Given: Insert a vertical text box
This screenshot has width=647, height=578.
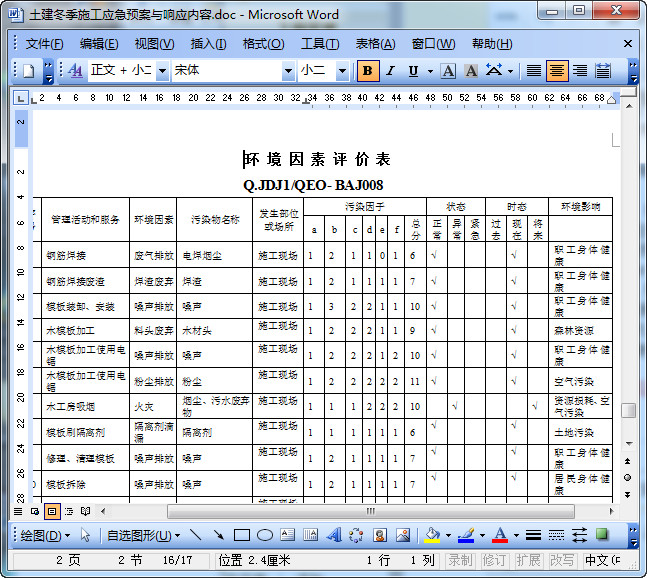Looking at the screenshot, I should (311, 535).
